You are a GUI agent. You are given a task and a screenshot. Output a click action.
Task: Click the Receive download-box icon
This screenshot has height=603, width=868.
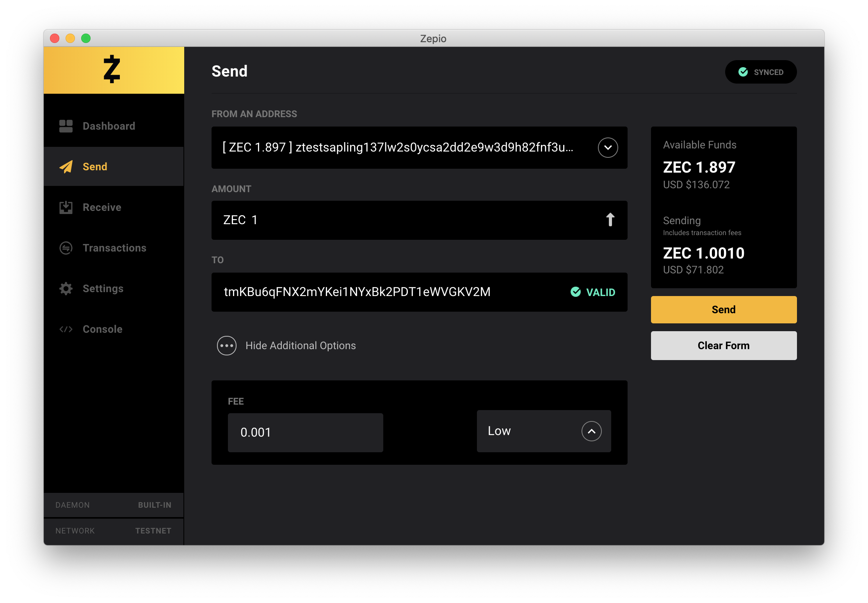(66, 207)
